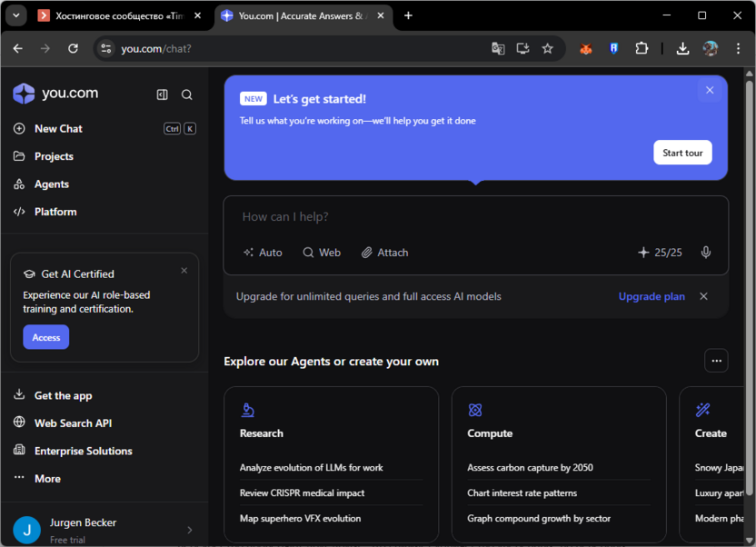Click the Create magic wand icon

[x=703, y=410]
